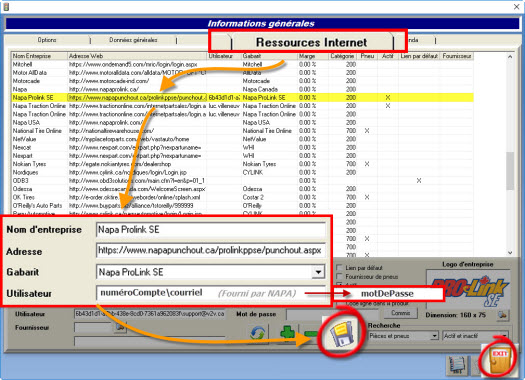Click the floppy disk save icon
Image resolution: width=525 pixels, height=380 pixels.
pos(341,335)
